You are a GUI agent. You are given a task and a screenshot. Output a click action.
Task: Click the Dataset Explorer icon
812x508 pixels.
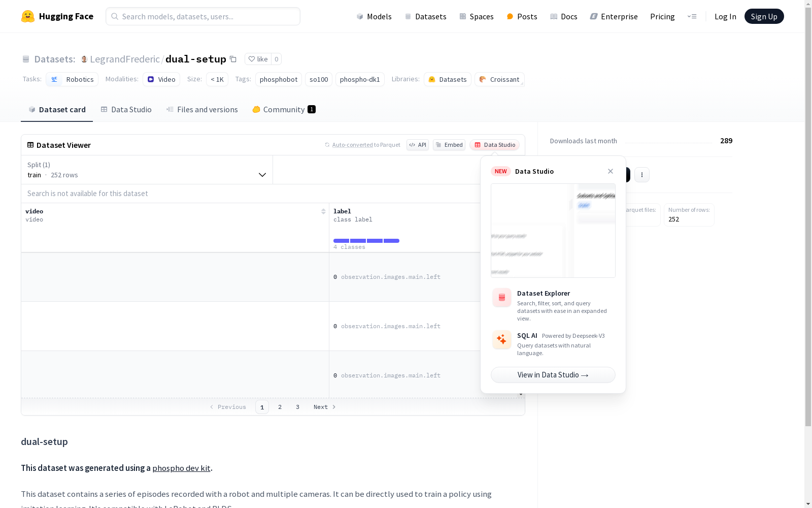tap(502, 298)
